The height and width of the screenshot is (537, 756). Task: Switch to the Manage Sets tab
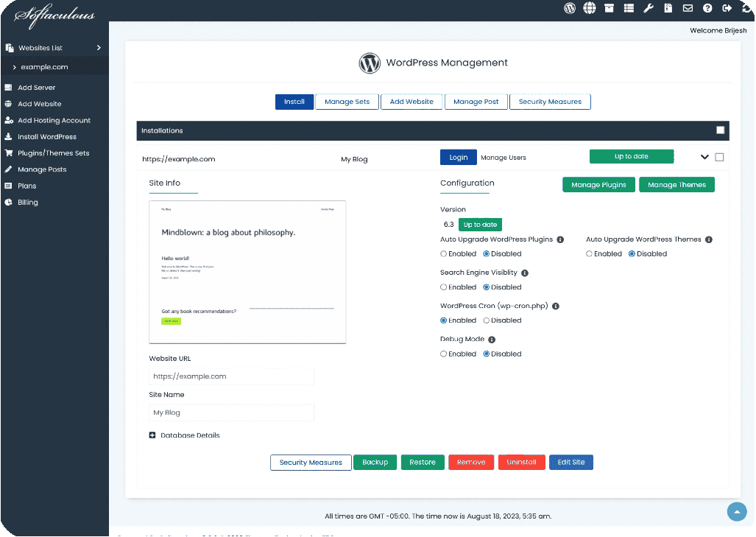click(347, 102)
